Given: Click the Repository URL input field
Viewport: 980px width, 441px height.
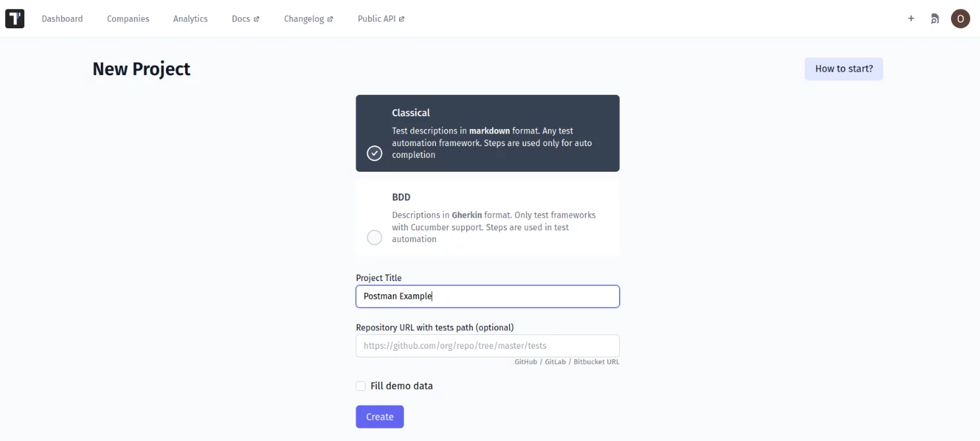Looking at the screenshot, I should pos(487,346).
